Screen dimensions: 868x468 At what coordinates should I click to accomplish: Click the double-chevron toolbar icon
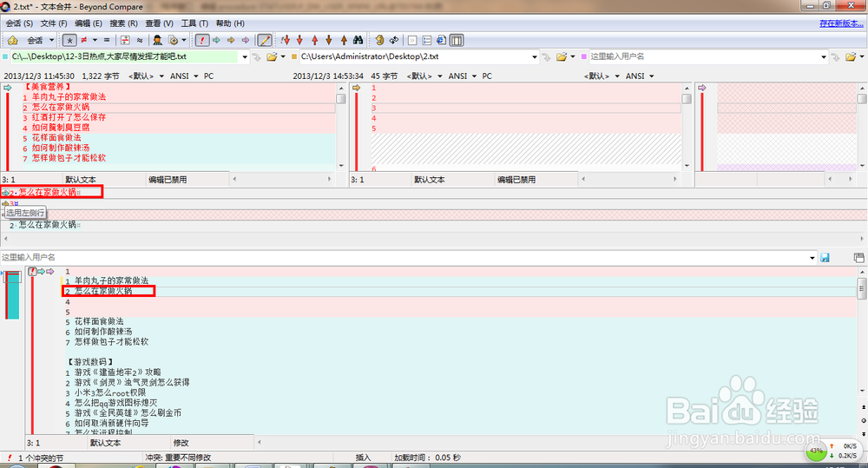point(412,40)
